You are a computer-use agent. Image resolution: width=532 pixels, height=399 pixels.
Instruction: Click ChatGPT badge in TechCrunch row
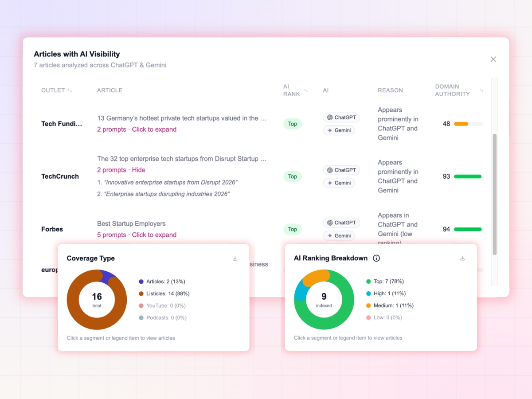coord(342,170)
